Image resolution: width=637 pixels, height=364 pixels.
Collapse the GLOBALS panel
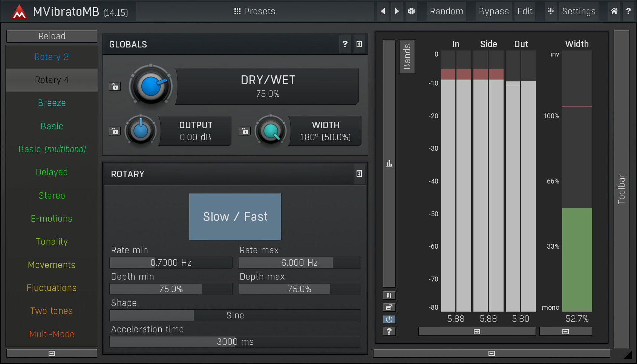359,44
